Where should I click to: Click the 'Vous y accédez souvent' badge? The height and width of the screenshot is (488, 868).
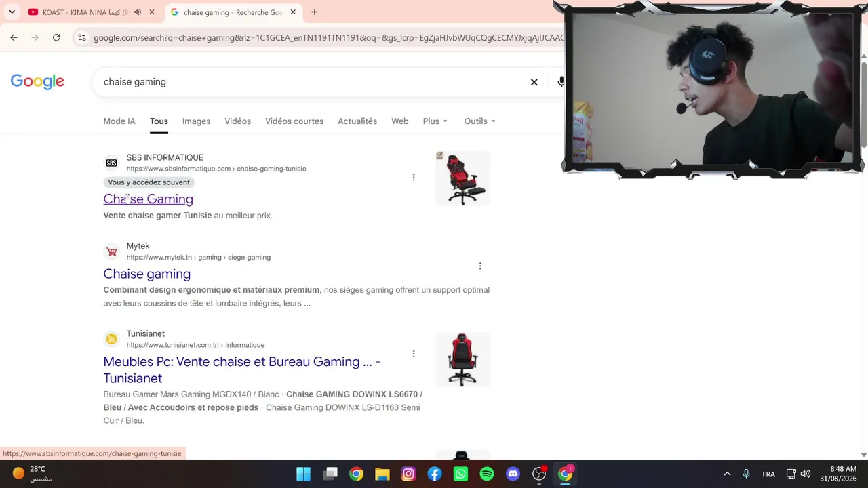pos(149,182)
